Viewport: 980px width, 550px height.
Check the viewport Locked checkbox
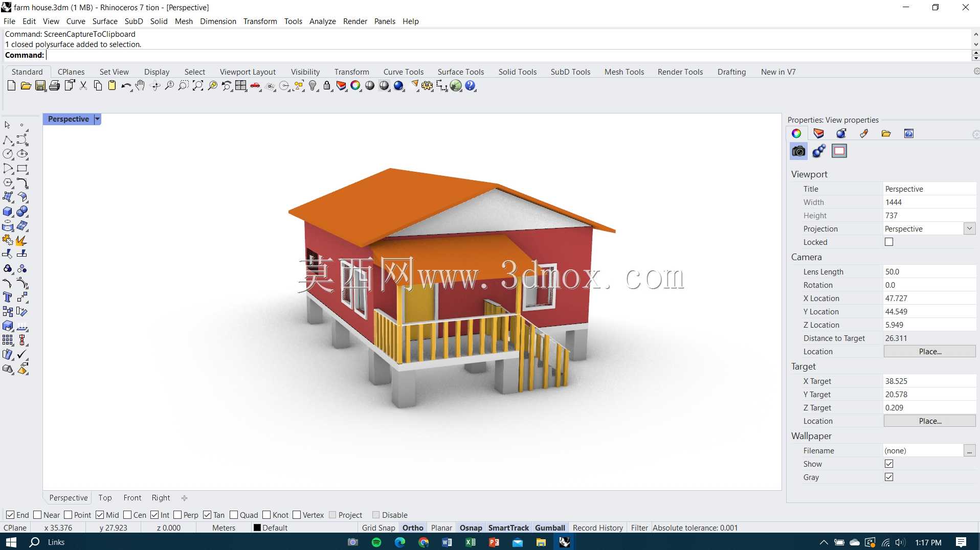coord(889,242)
